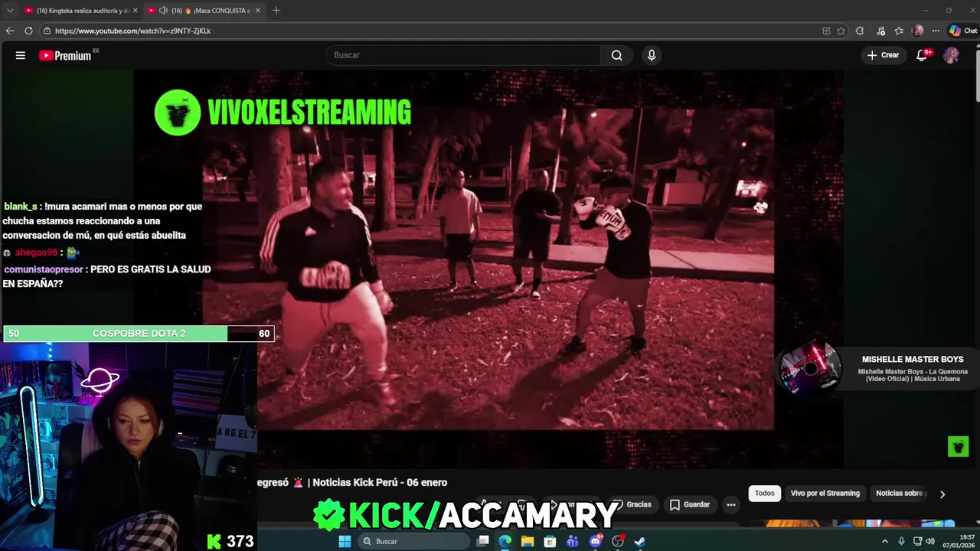Open browser extensions puzzle icon
This screenshot has height=551, width=980.
coord(860,31)
